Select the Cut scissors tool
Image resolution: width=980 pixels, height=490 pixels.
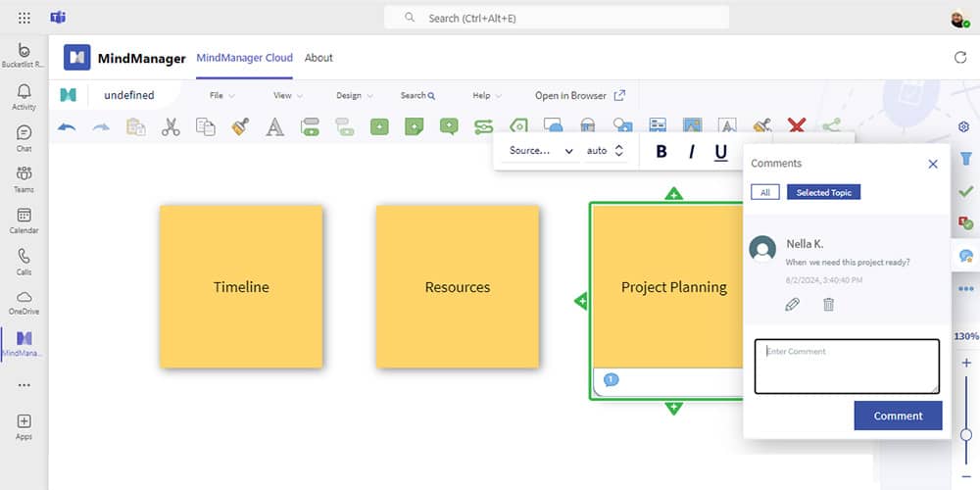coord(171,126)
